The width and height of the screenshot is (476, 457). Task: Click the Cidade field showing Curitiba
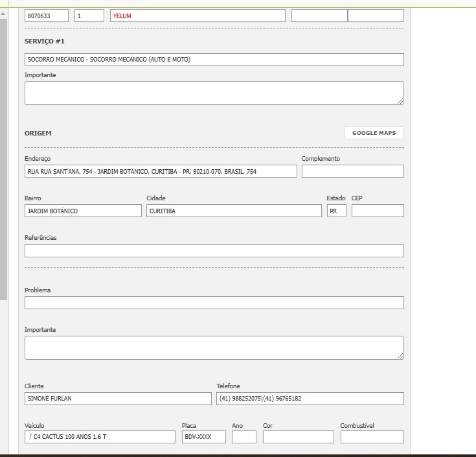point(234,211)
